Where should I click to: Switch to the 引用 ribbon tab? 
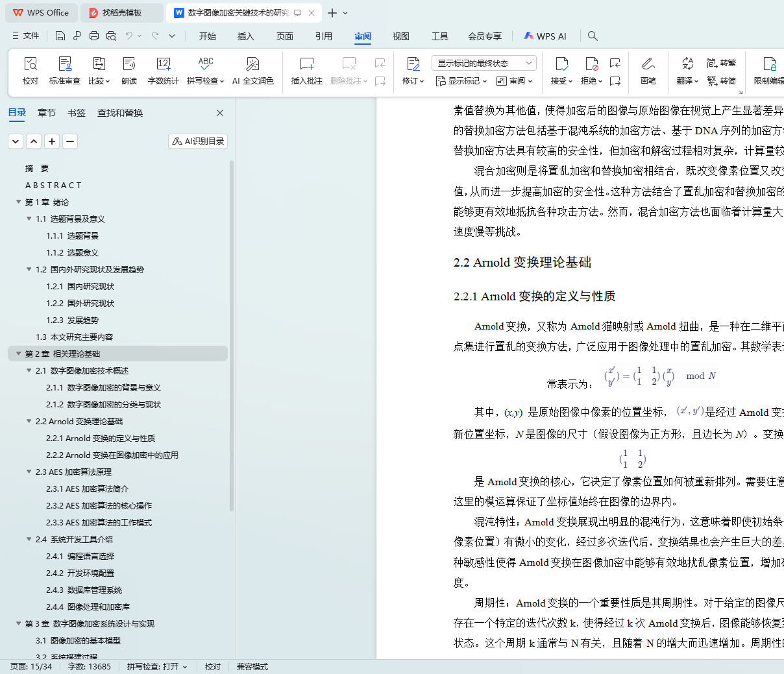point(324,36)
